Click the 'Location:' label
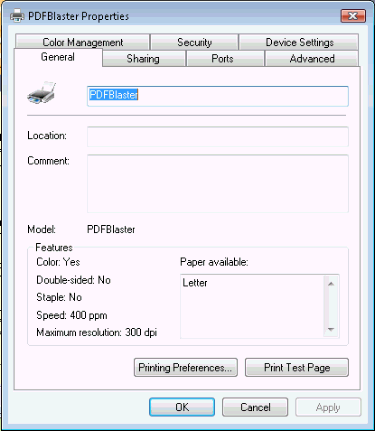Image resolution: width=375 pixels, height=431 pixels. point(47,135)
